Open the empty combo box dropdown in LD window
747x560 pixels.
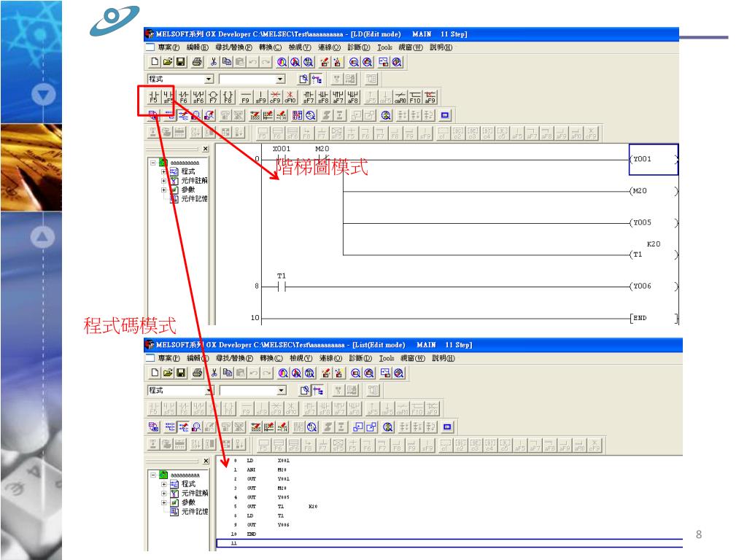280,79
